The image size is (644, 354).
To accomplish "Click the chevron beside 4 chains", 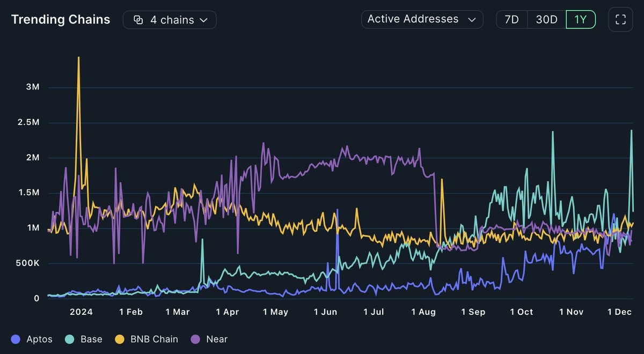I will point(203,19).
